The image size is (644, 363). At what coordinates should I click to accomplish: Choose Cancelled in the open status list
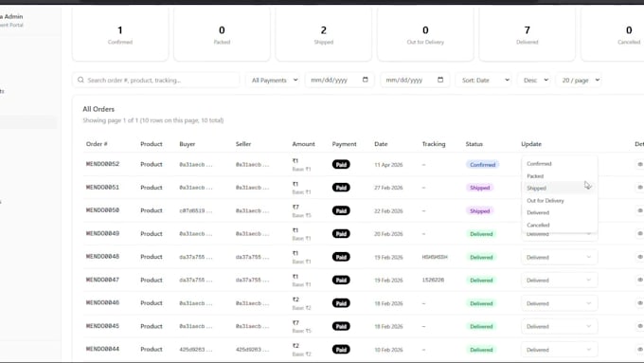pyautogui.click(x=559, y=225)
